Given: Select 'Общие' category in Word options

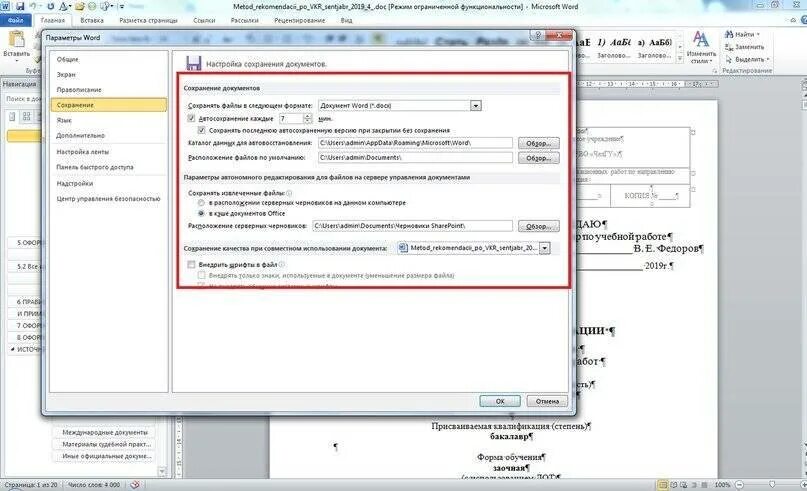Looking at the screenshot, I should pyautogui.click(x=109, y=59).
